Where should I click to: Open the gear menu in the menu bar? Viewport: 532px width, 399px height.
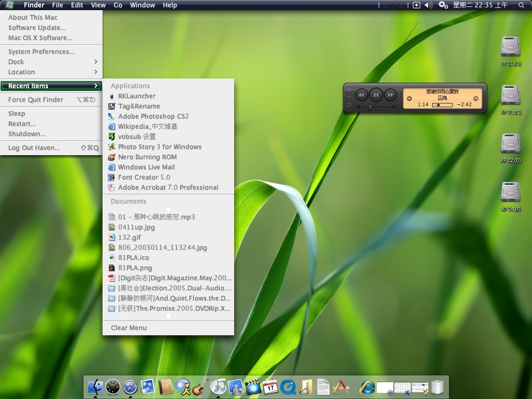coord(442,5)
